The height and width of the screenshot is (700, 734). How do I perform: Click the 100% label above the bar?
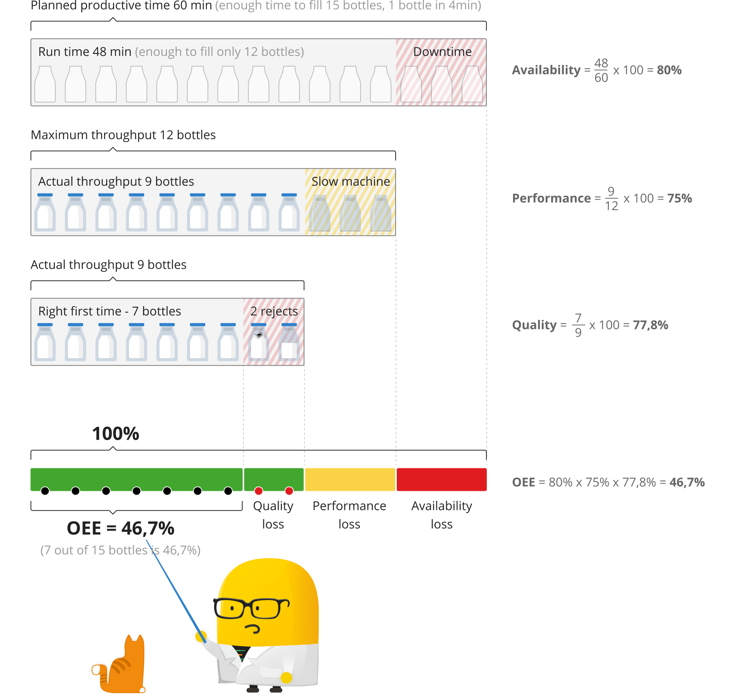[x=116, y=434]
